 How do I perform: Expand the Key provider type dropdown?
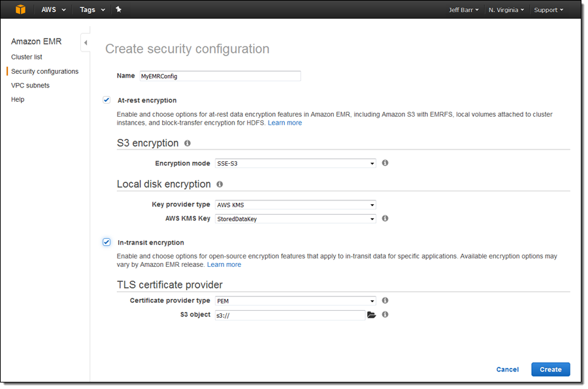tap(295, 205)
